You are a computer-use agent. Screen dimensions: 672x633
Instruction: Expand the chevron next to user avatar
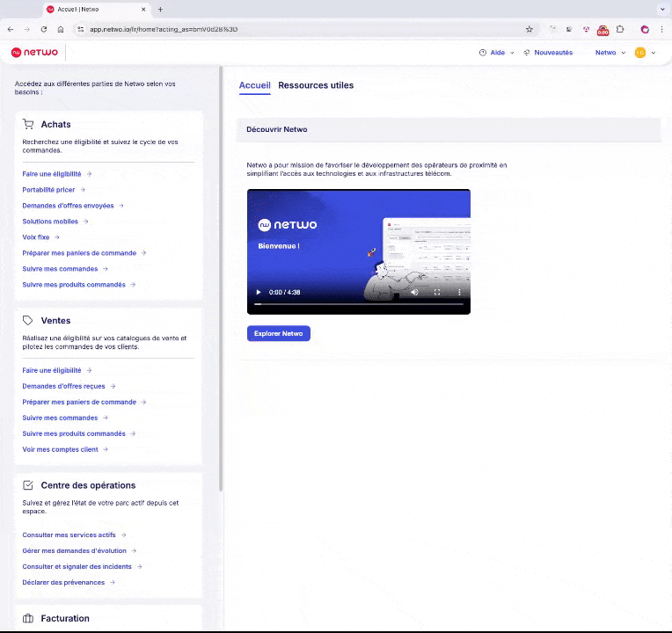point(654,53)
